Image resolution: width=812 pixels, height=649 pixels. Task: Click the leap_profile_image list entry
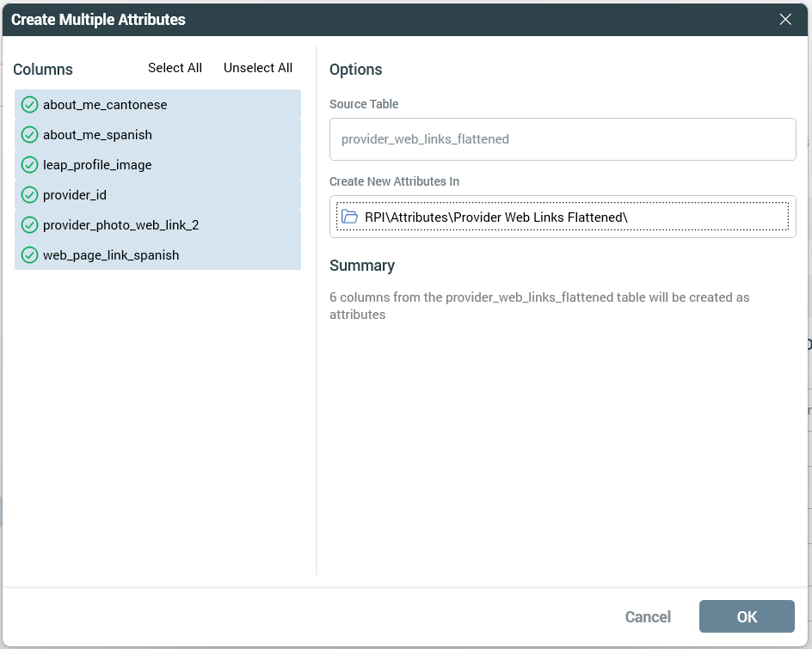pos(97,165)
